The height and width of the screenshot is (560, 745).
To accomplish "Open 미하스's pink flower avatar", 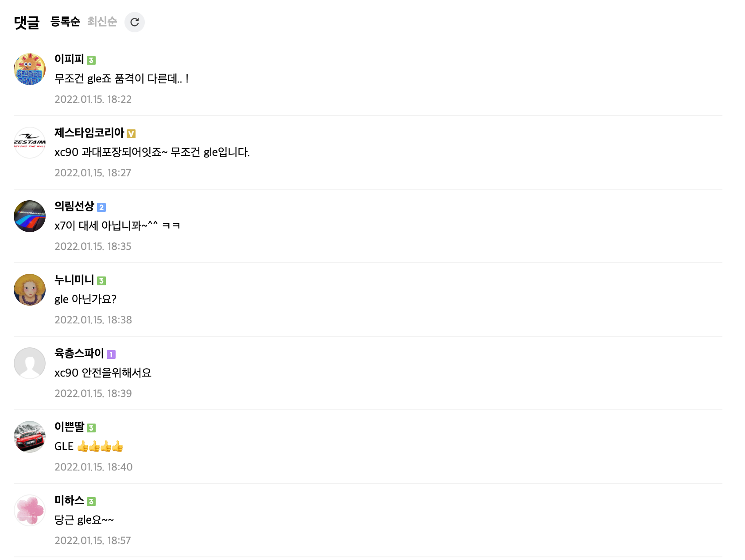I will [30, 510].
